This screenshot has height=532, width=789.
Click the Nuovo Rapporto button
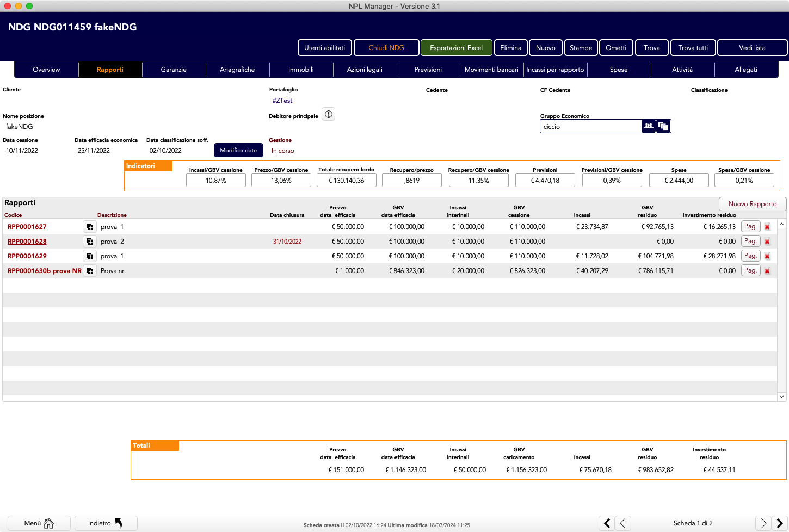(x=753, y=204)
